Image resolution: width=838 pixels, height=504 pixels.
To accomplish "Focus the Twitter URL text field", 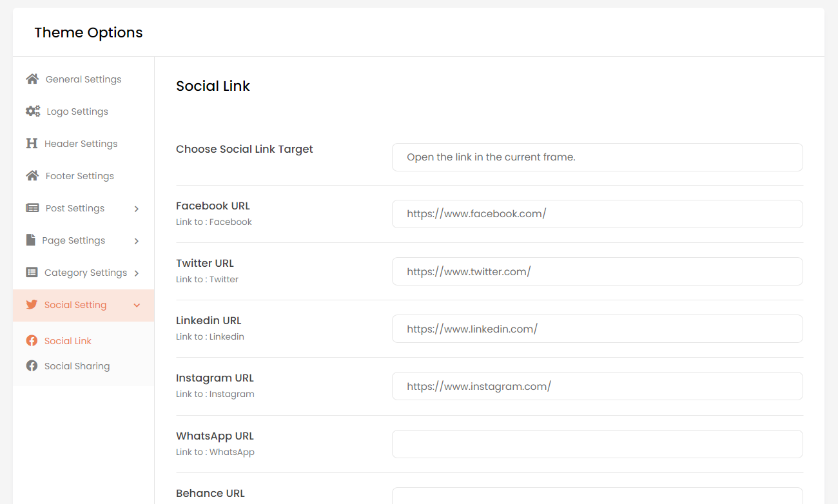I will 597,271.
